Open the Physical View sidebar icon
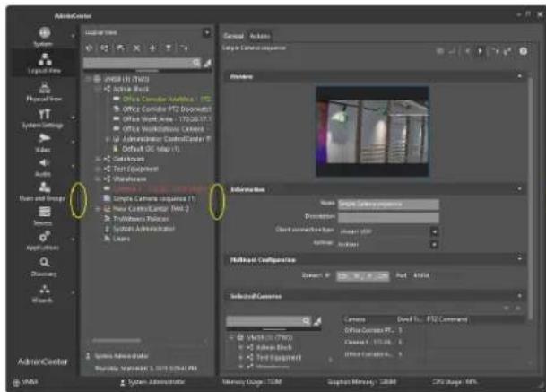This screenshot has height=392, width=546. 44,91
